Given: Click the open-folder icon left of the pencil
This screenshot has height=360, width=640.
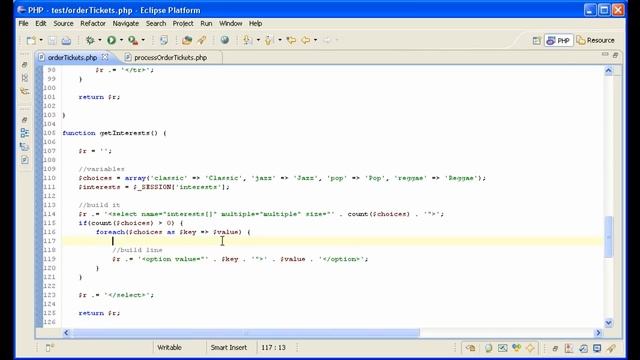Looking at the screenshot, I should (x=187, y=40).
